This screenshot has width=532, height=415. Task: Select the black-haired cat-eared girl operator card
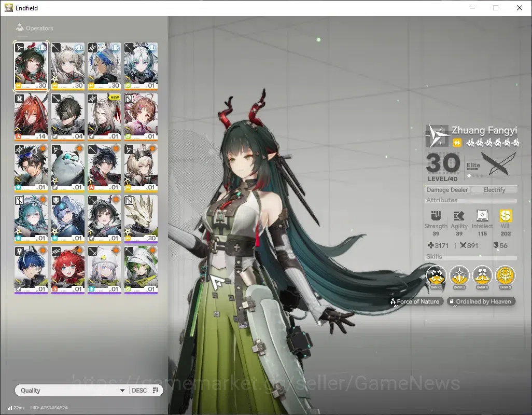104,219
